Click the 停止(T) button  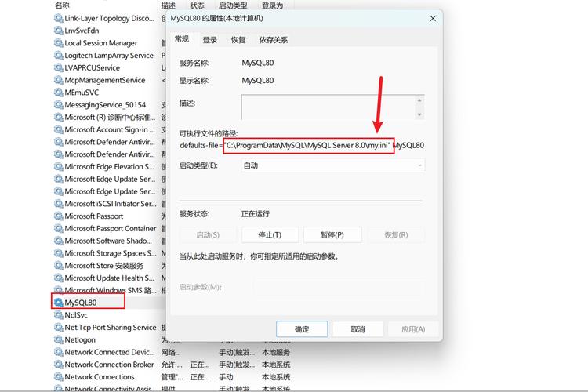click(x=270, y=235)
